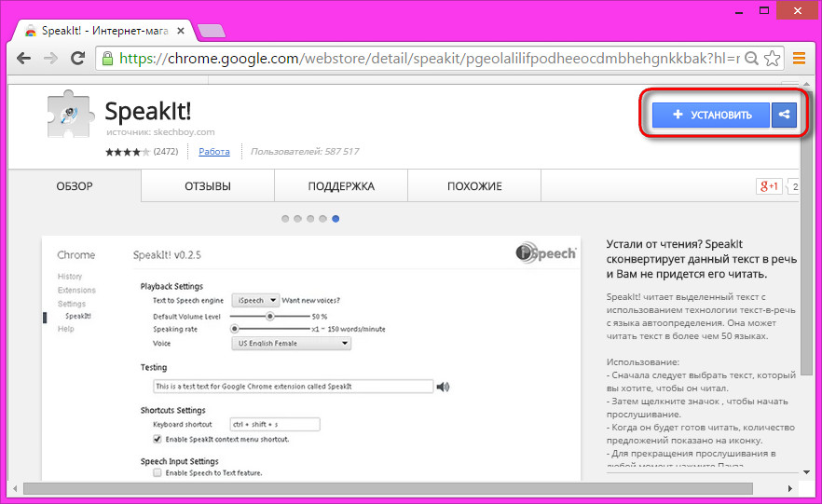The height and width of the screenshot is (504, 822).
Task: Select the fifth active carousel dot
Action: [336, 219]
